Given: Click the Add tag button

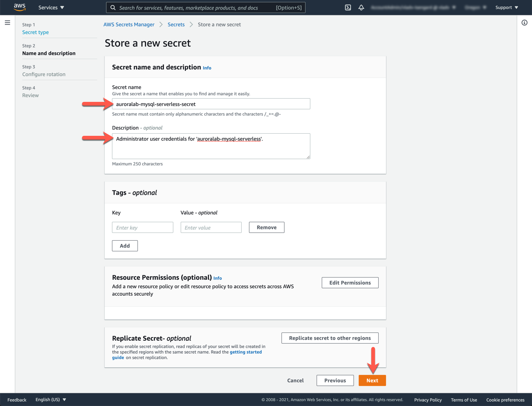Looking at the screenshot, I should point(125,246).
